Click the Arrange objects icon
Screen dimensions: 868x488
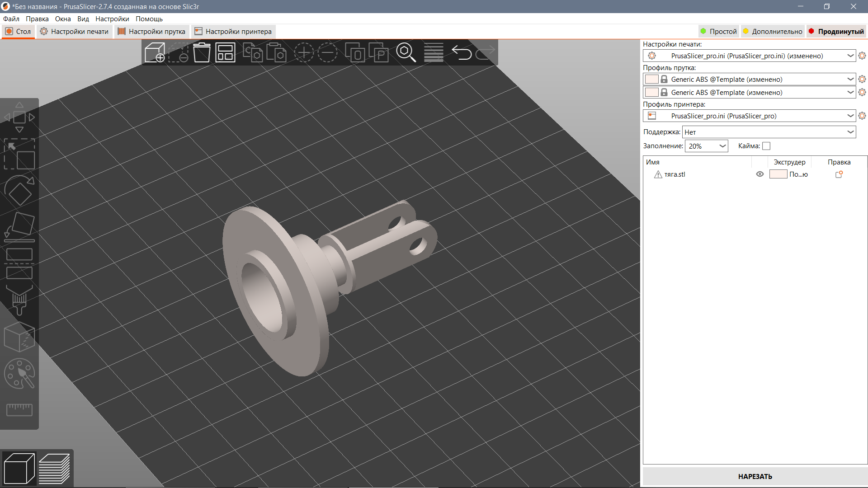click(225, 53)
